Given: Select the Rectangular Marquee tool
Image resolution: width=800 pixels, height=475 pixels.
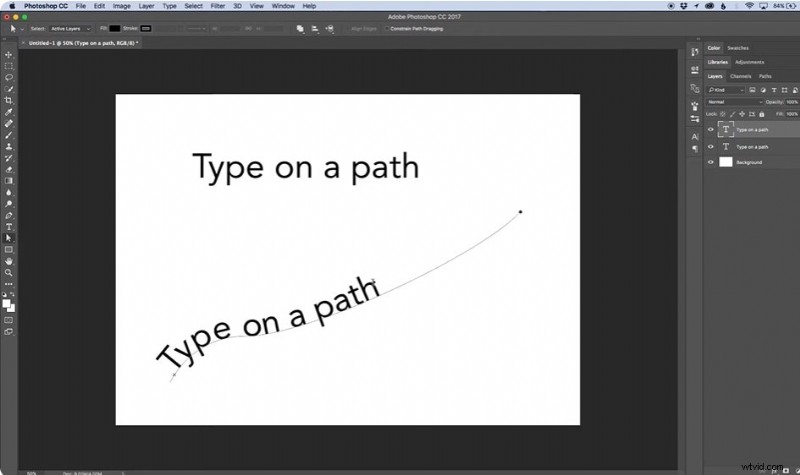Looking at the screenshot, I should (x=9, y=66).
